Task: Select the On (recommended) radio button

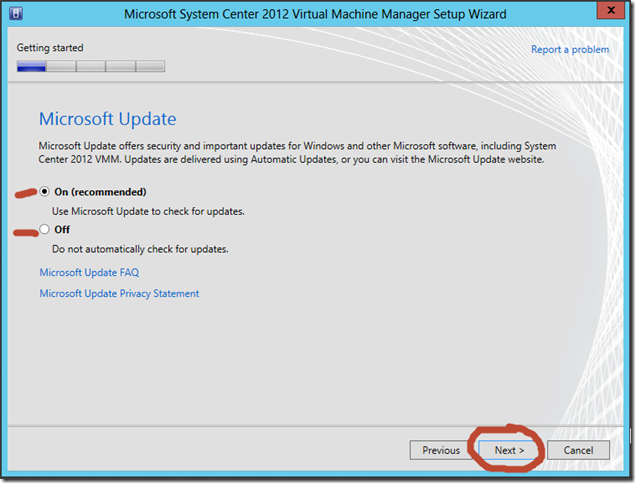Action: (44, 191)
